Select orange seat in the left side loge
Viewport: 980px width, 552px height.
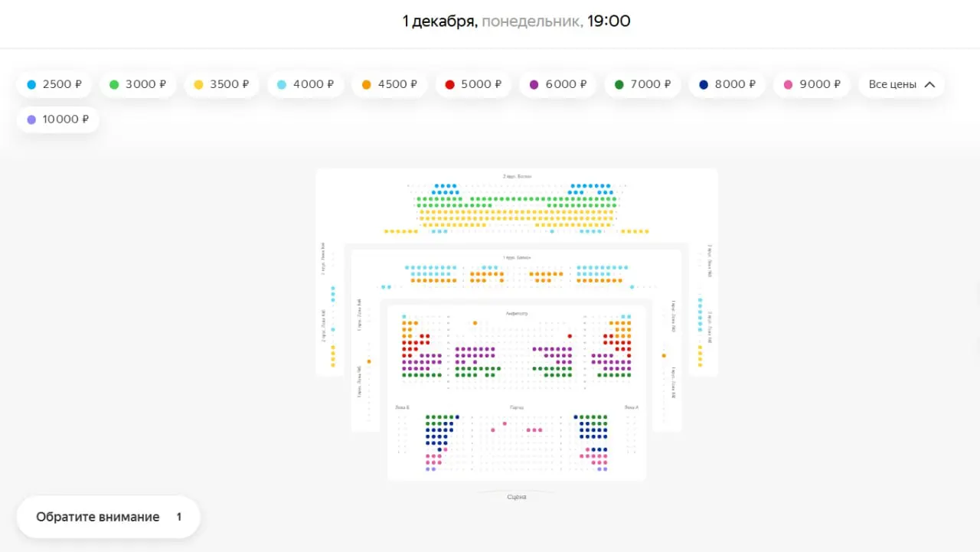(369, 361)
